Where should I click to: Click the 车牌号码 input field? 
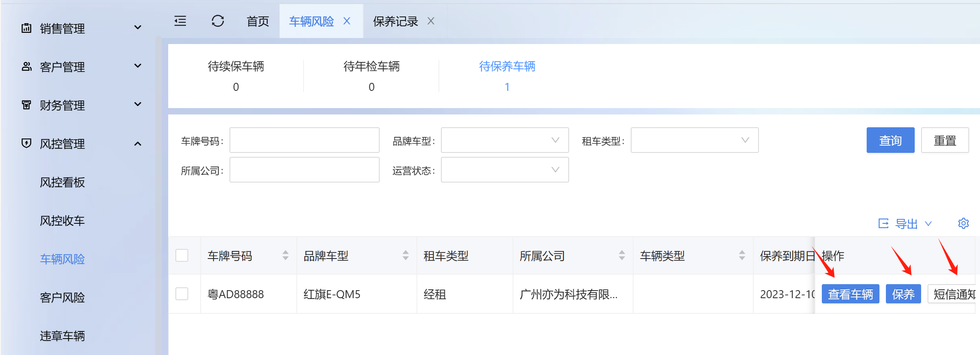[x=304, y=140]
